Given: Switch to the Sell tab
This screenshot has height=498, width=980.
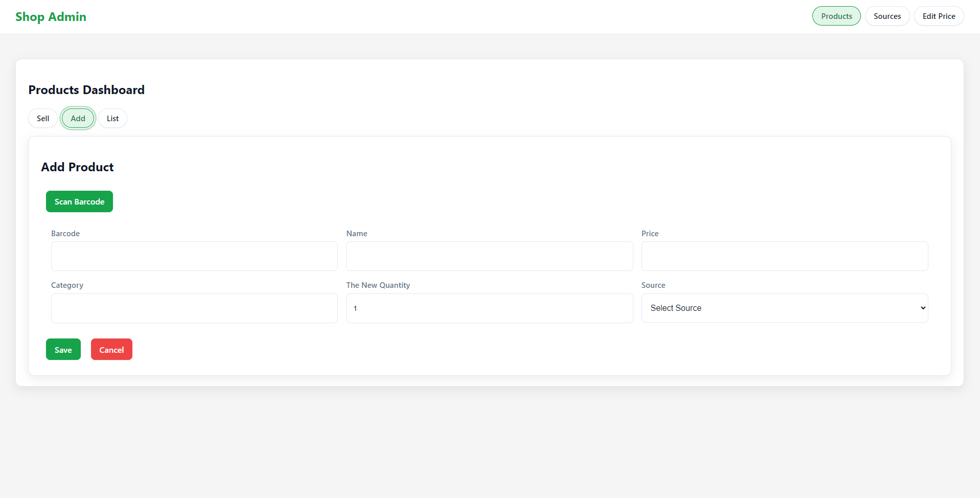Looking at the screenshot, I should (42, 118).
